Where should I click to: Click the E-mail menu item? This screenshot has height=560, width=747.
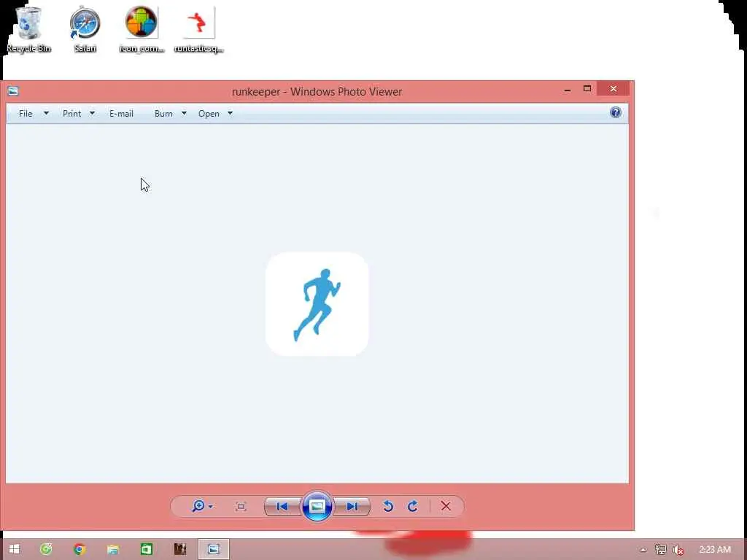[122, 113]
